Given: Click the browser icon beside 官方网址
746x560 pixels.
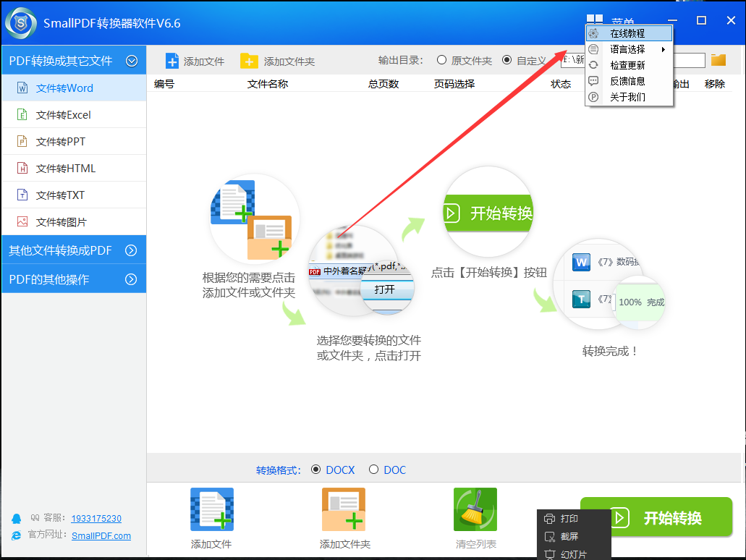Looking at the screenshot, I should click(x=17, y=535).
